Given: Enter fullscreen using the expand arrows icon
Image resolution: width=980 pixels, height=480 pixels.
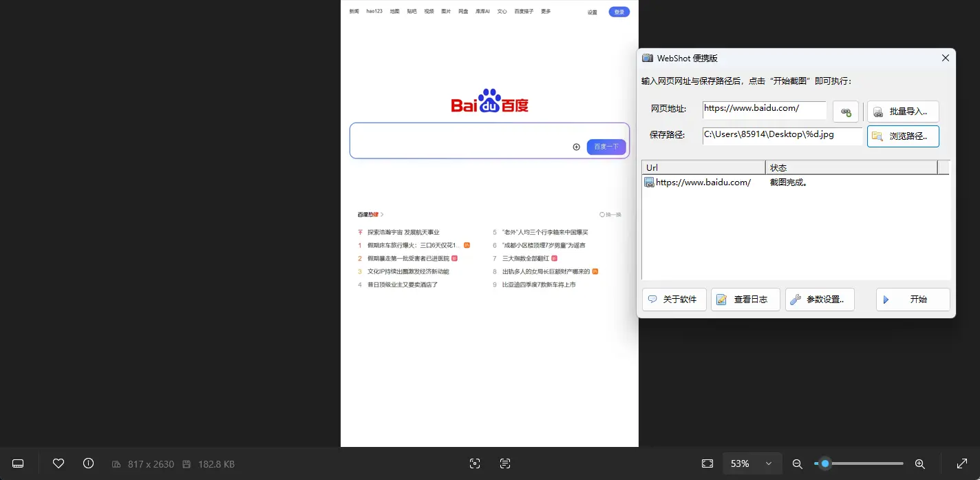Looking at the screenshot, I should [x=962, y=463].
